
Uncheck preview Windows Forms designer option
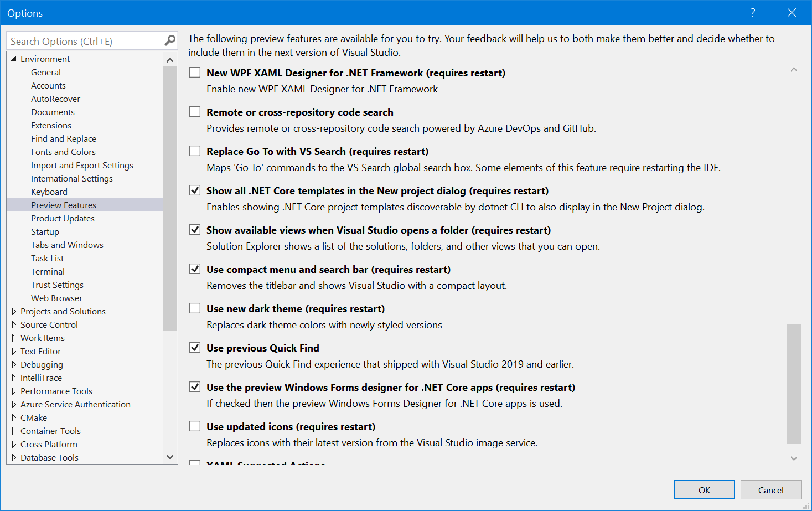coord(195,387)
